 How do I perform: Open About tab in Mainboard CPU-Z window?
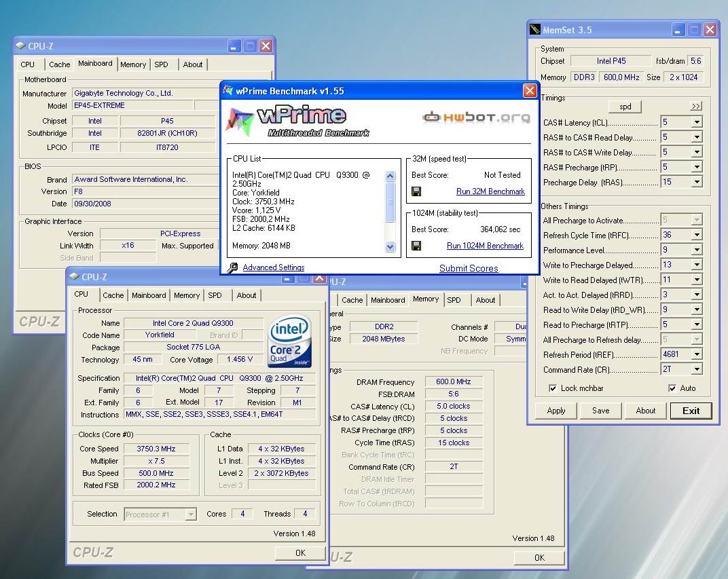click(193, 64)
